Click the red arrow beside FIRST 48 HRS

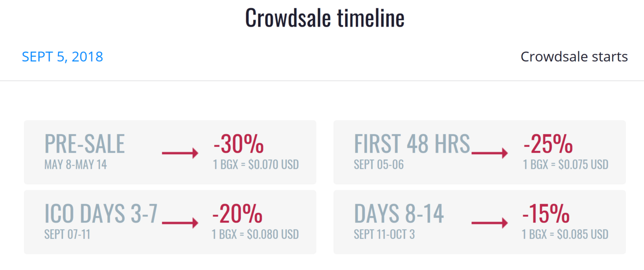coord(490,153)
